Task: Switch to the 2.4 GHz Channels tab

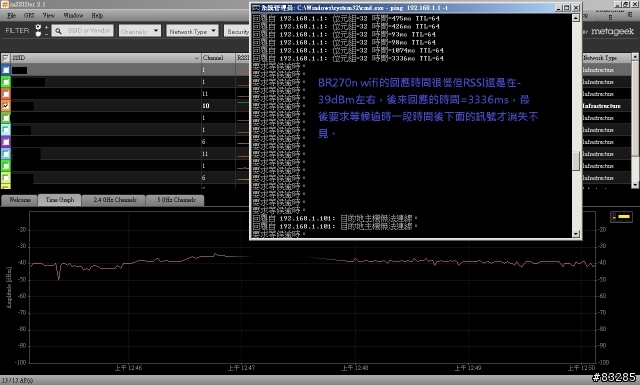Action: click(x=115, y=200)
